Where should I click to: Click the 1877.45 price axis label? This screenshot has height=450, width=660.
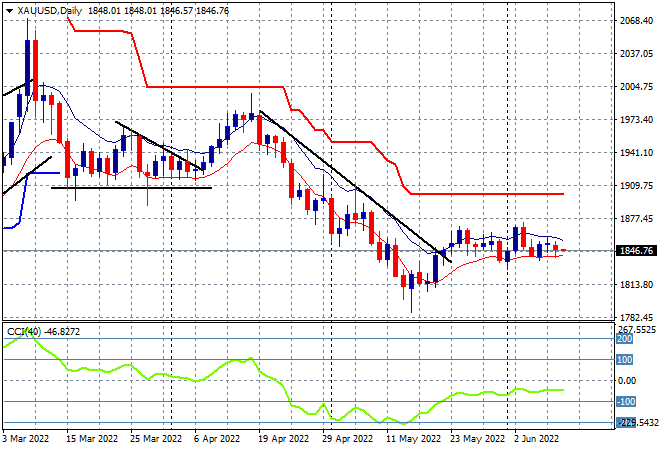(x=636, y=218)
